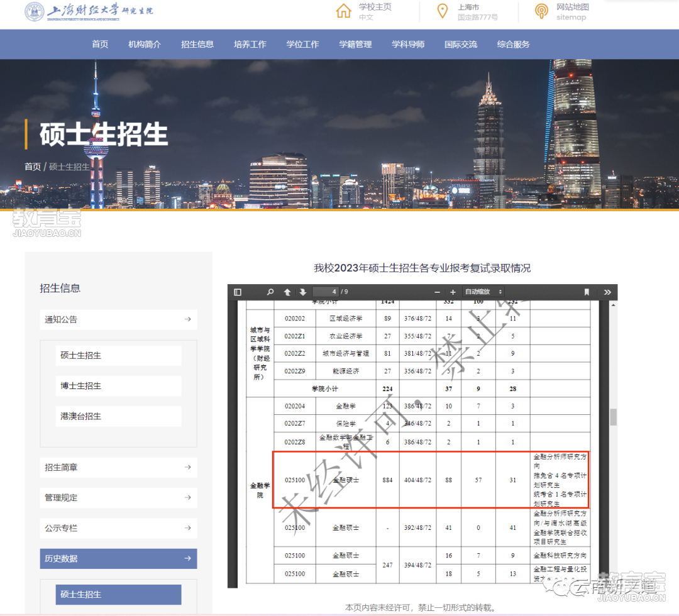Click the arrow on 通知公告 row
The height and width of the screenshot is (616, 679).
pyautogui.click(x=187, y=319)
